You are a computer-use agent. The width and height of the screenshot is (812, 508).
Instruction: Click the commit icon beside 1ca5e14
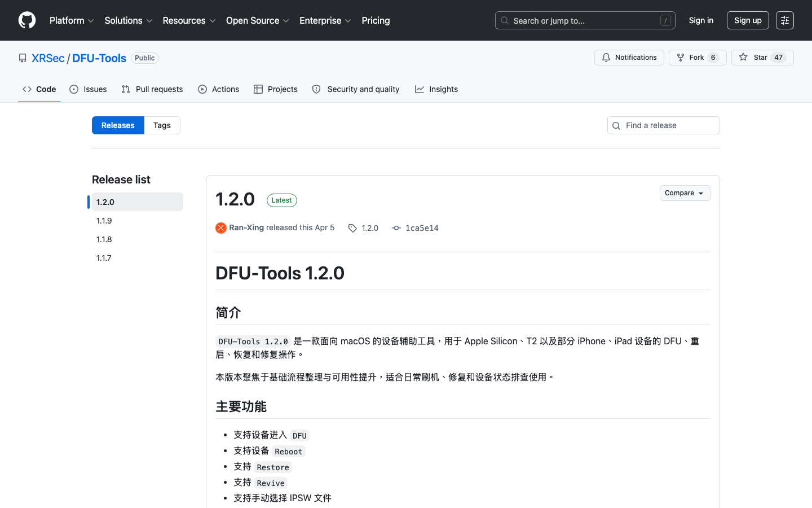(396, 228)
